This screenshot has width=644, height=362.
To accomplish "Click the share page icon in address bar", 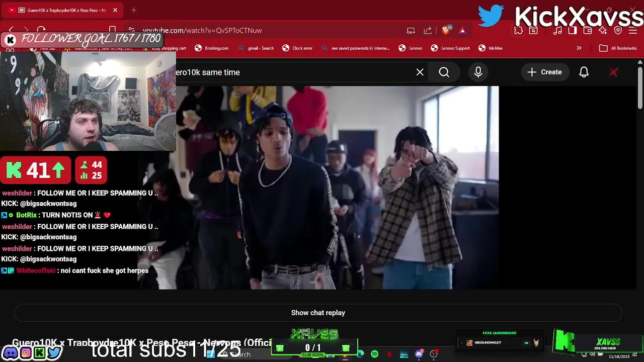I will pyautogui.click(x=428, y=31).
